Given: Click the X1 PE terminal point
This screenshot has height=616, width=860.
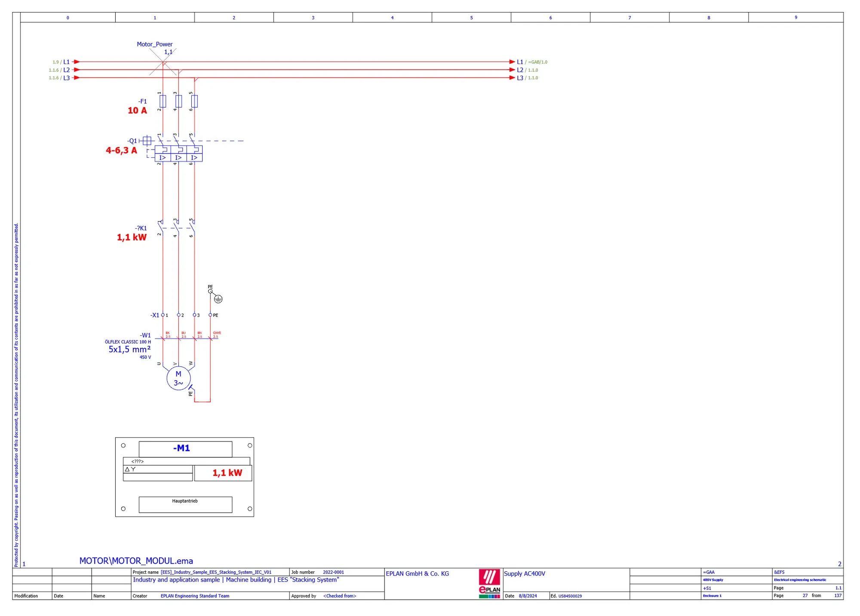Looking at the screenshot, I should coord(210,315).
